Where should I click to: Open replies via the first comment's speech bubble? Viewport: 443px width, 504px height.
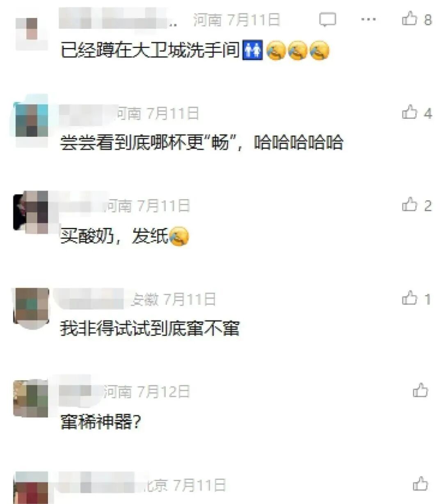click(327, 19)
